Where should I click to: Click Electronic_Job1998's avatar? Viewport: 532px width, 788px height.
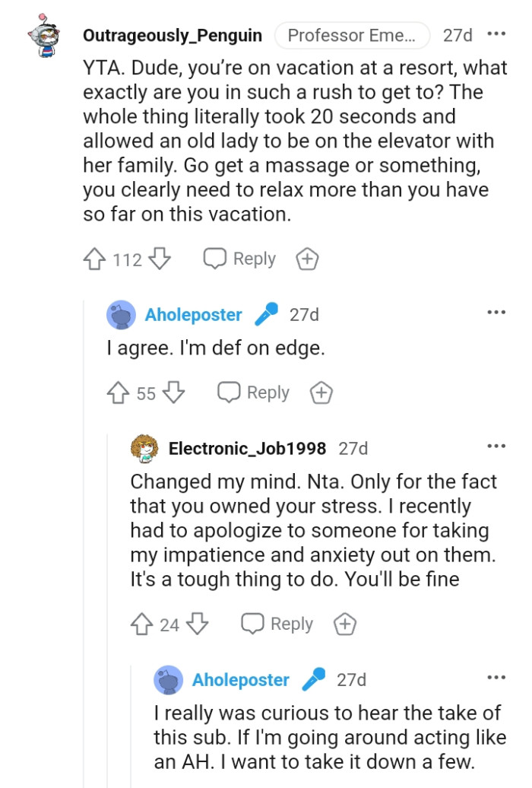[144, 449]
